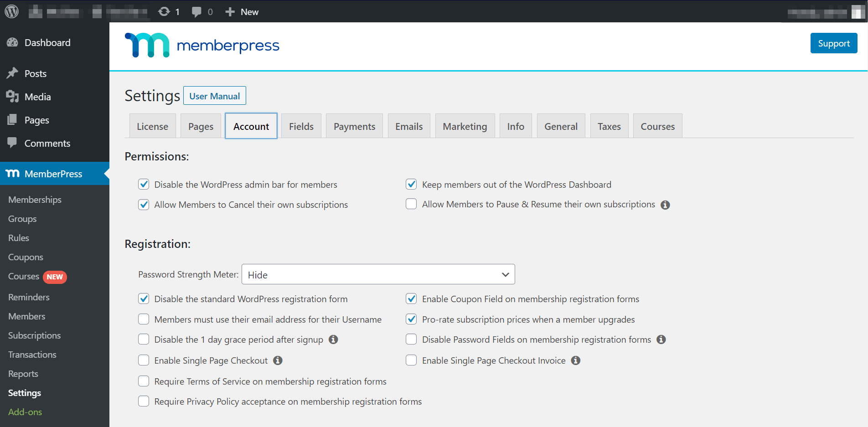Check Members must use email address for Username

[x=144, y=319]
